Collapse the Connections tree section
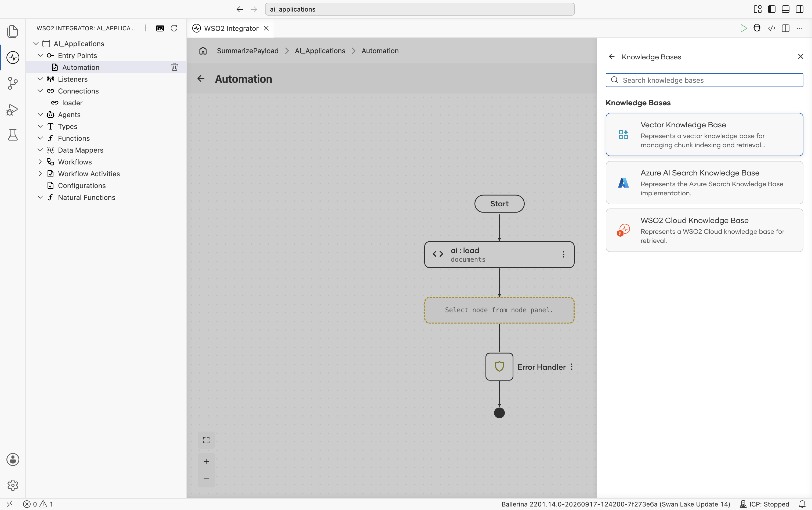 (x=40, y=91)
